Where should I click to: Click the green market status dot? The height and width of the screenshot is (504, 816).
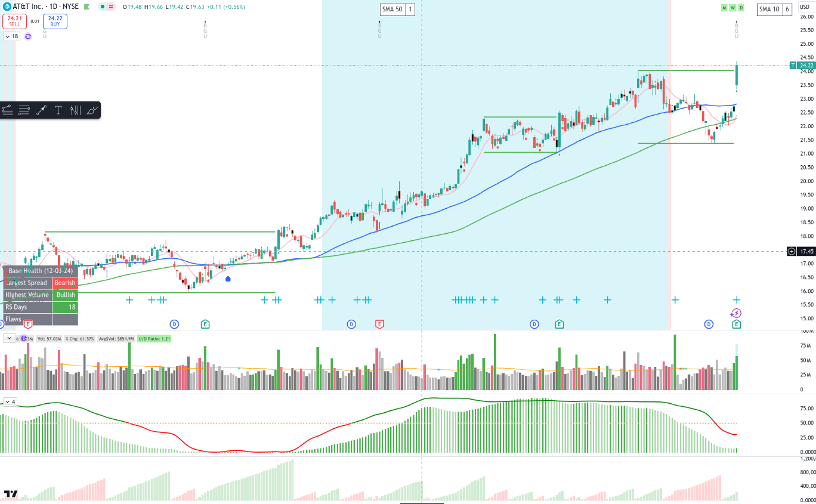tap(103, 7)
